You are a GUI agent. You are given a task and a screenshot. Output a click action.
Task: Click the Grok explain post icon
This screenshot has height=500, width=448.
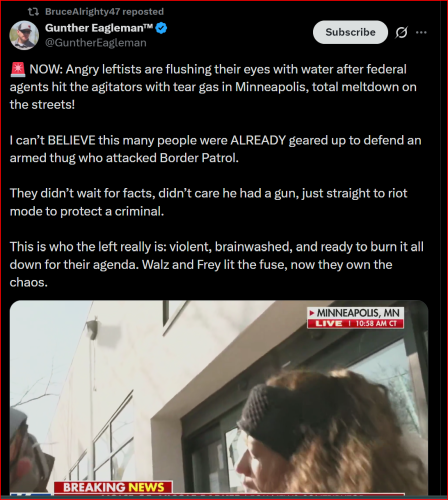pos(401,32)
